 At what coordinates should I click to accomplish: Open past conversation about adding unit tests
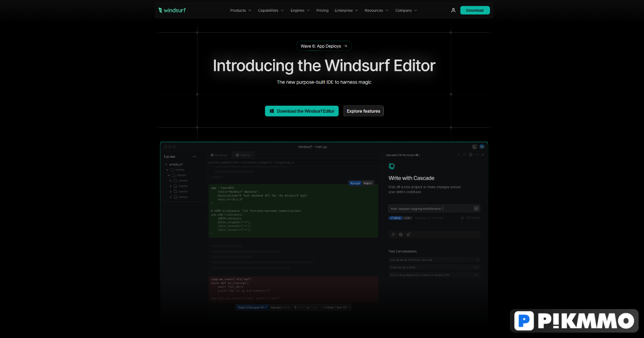click(434, 260)
